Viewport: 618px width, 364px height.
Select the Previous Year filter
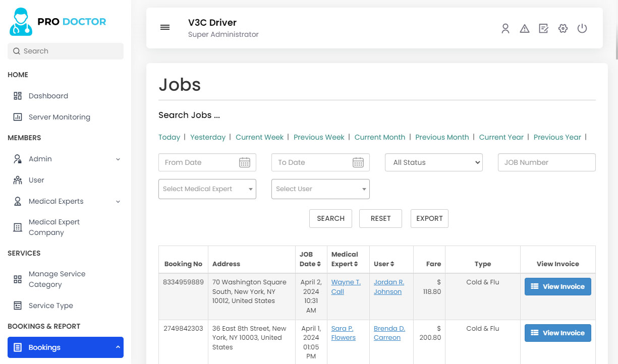(x=557, y=137)
